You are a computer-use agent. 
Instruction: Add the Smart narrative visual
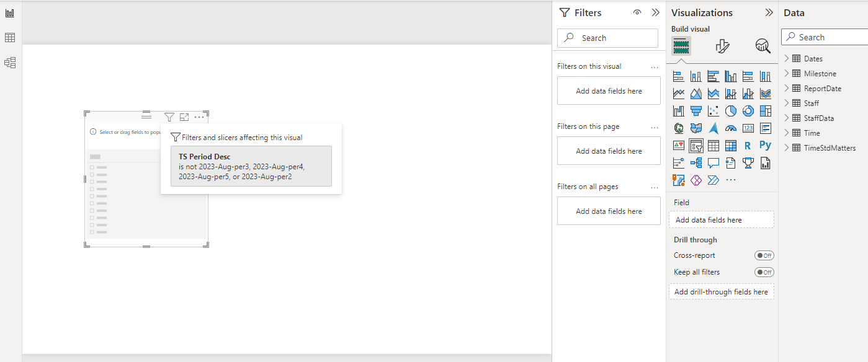731,163
